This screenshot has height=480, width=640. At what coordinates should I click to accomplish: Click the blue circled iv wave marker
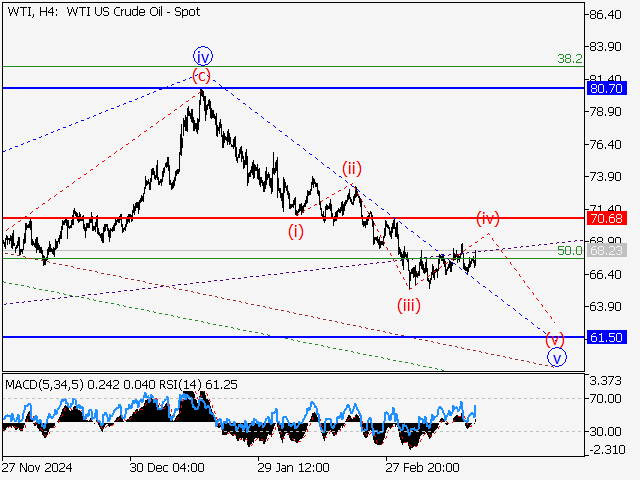(203, 55)
